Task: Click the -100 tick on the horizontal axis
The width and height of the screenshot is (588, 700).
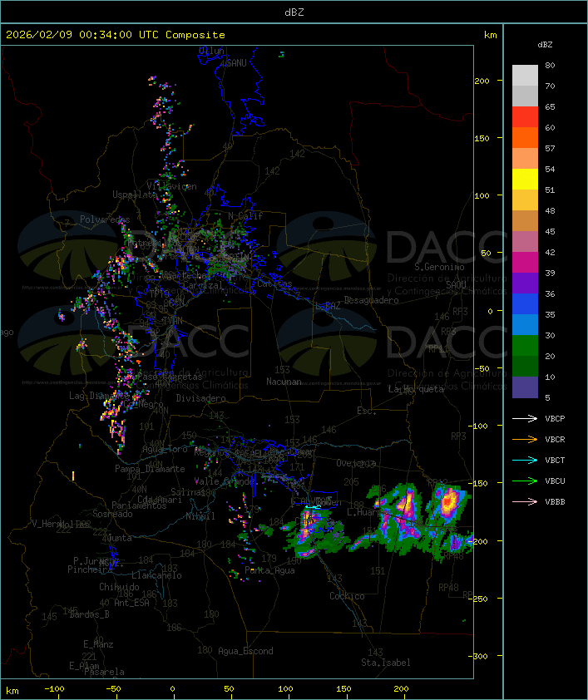Action: pos(54,689)
